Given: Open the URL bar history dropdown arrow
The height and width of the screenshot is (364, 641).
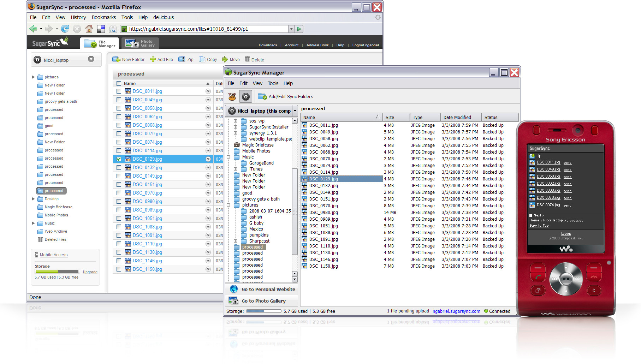Looking at the screenshot, I should pos(291,29).
